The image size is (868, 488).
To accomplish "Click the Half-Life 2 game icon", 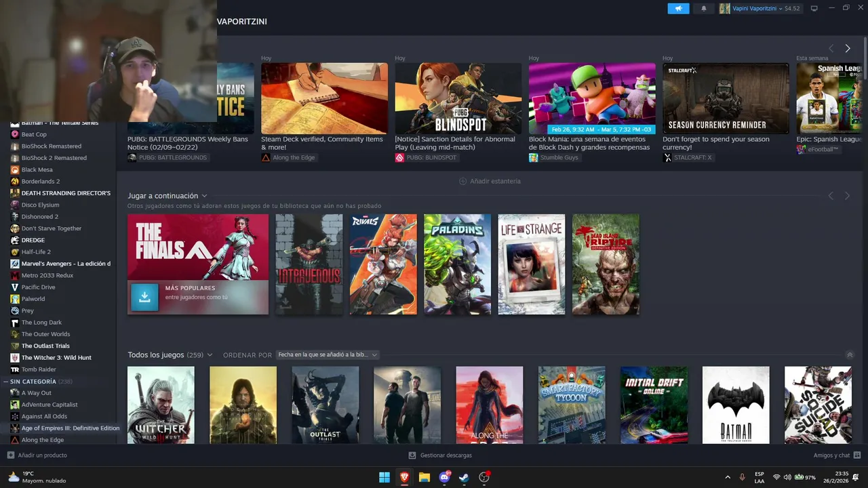I will point(15,252).
